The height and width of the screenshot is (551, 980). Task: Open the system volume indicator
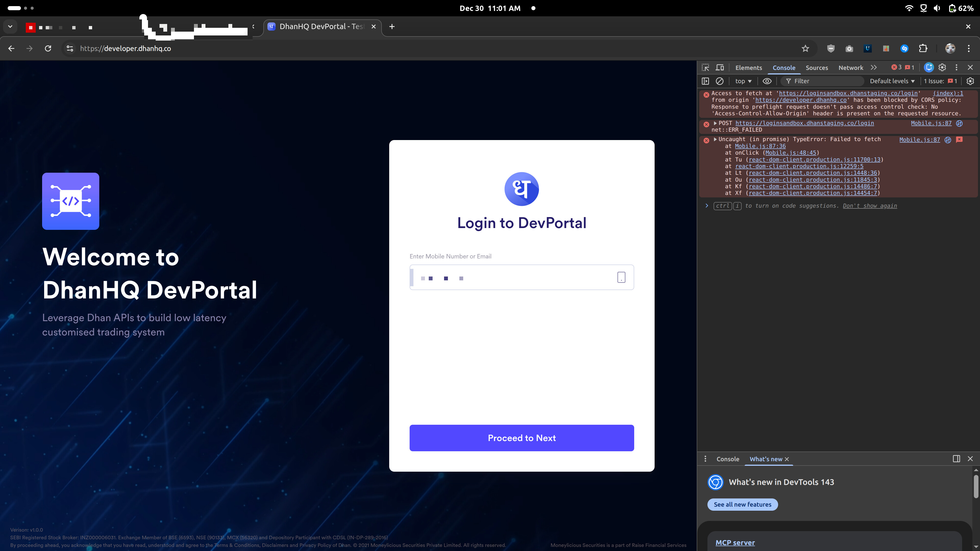point(937,8)
